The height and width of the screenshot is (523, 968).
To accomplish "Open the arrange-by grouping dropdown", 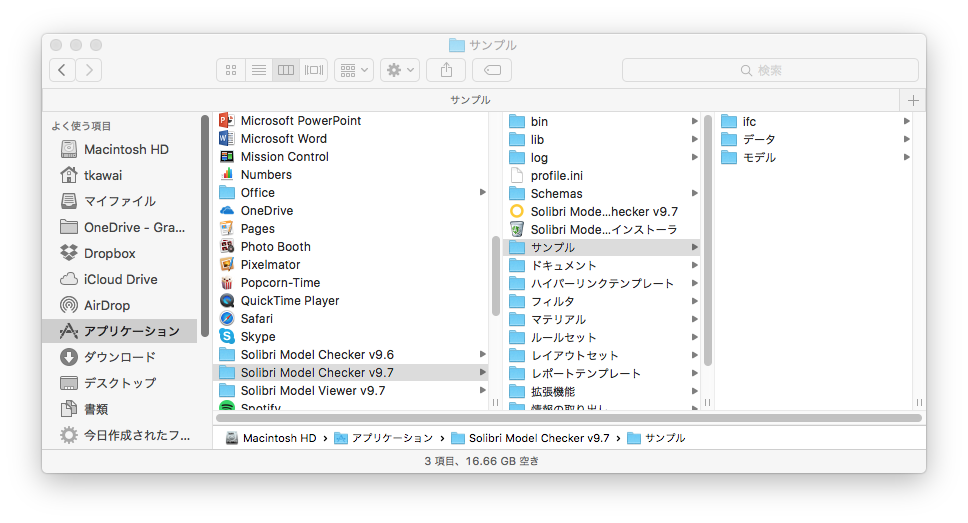I will click(x=353, y=70).
